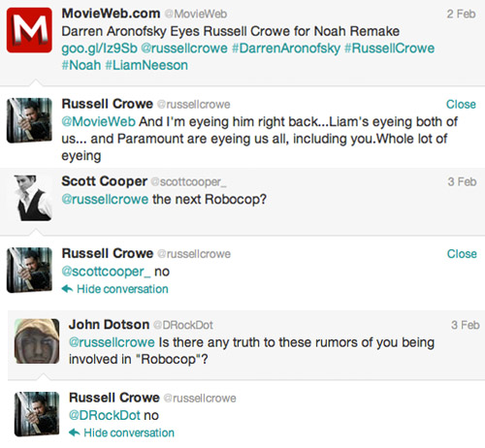Screen dimensions: 485x448
Task: Close the expanded @MovieWeb reply tweet
Action: 461,104
